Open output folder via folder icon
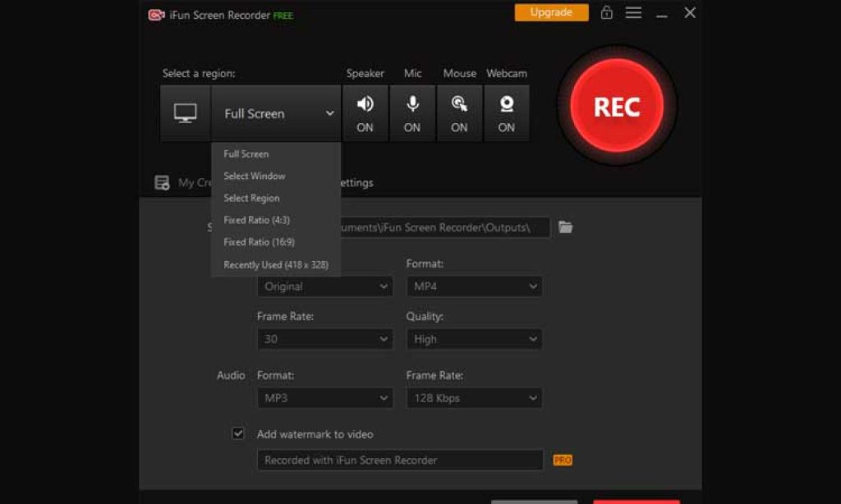The height and width of the screenshot is (504, 841). [565, 227]
